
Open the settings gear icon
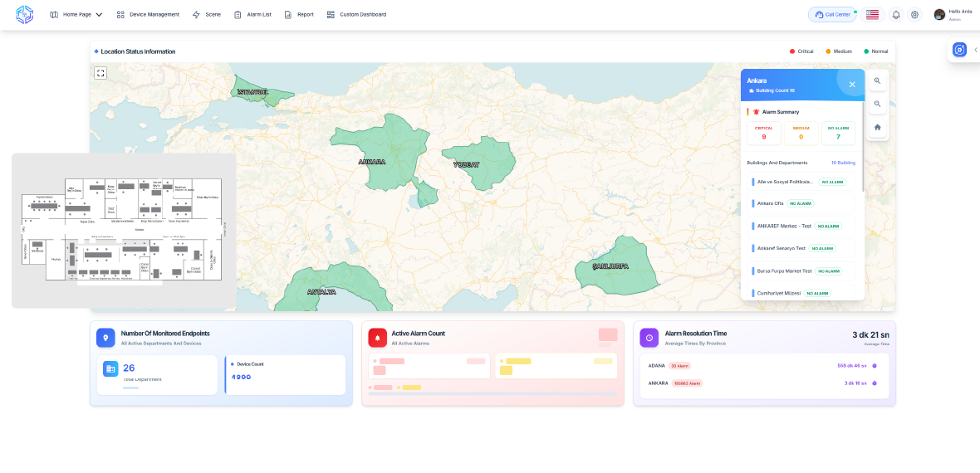tap(914, 15)
